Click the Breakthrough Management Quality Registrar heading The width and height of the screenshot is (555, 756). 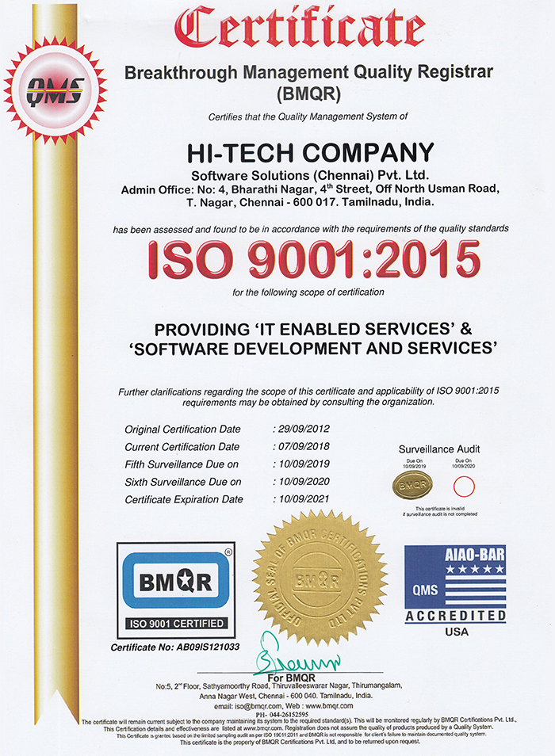pos(309,72)
